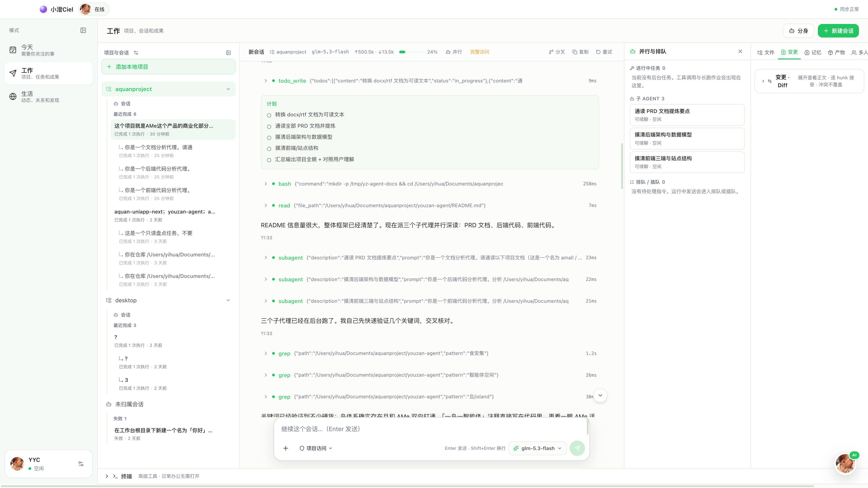Click the 新建会话 button

point(838,31)
